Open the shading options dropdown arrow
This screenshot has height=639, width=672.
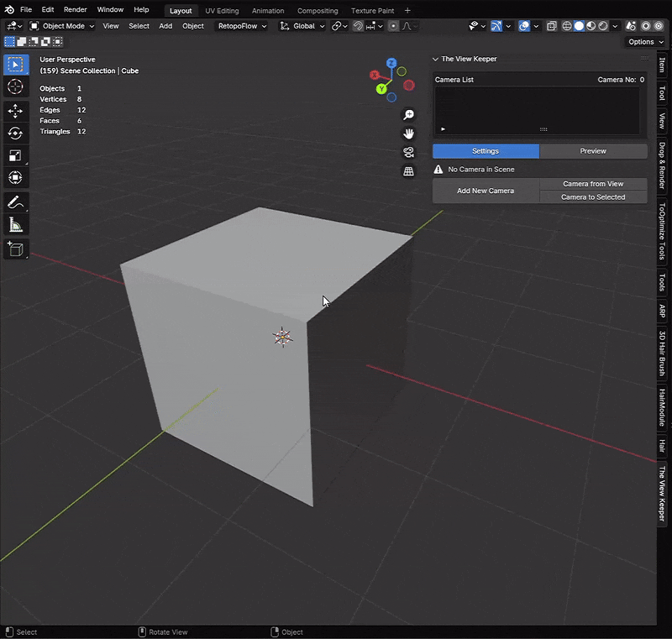(x=615, y=26)
